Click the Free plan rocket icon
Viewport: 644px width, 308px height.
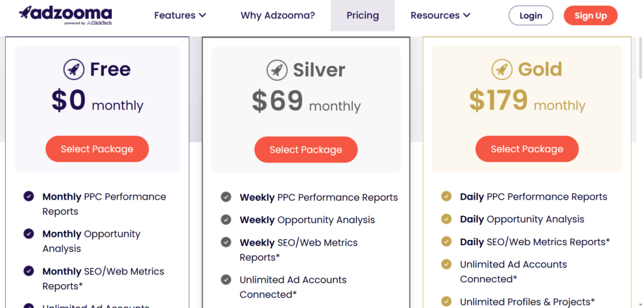tap(74, 69)
